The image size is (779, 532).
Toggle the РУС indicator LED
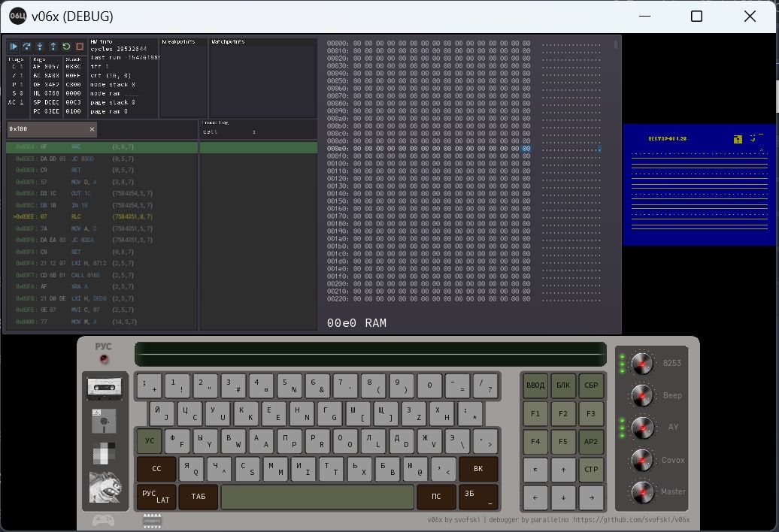click(104, 359)
